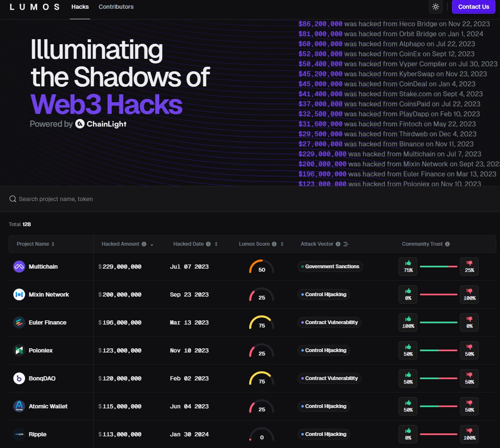Click the Jan 30 2024 date cell
Screen dimensions: 500x448
(189, 434)
